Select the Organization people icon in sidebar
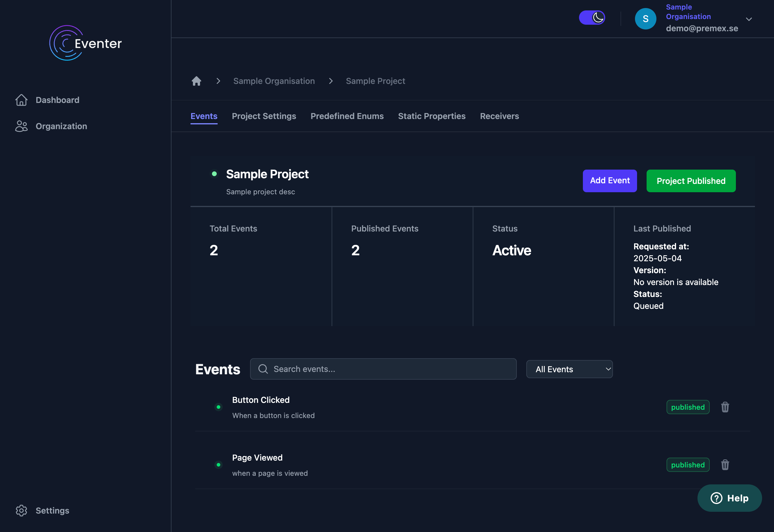Image resolution: width=774 pixels, height=532 pixels. (x=22, y=126)
